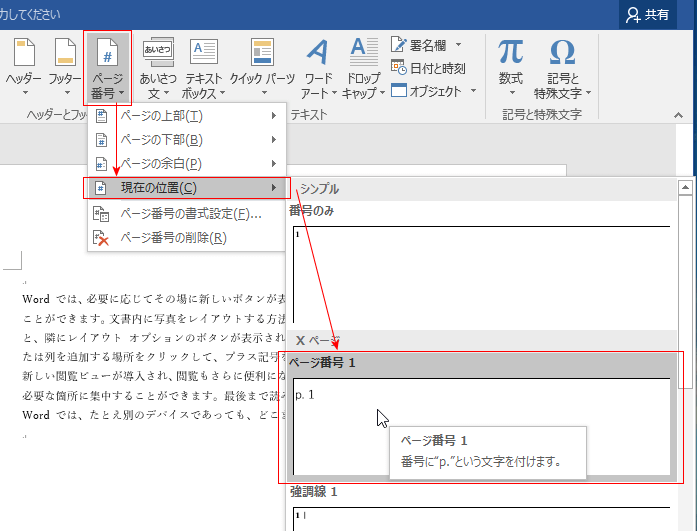The image size is (697, 531).
Task: Click the gallery vertical scrollbar thumb
Action: point(685,291)
